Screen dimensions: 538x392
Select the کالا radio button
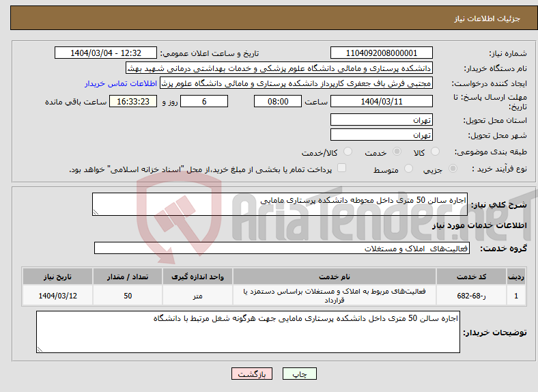coord(435,152)
